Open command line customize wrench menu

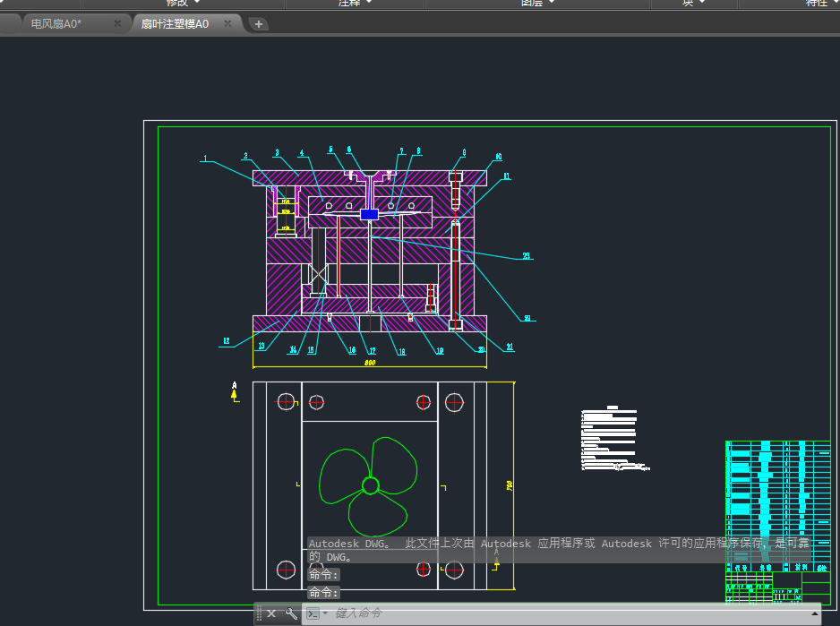(x=291, y=613)
